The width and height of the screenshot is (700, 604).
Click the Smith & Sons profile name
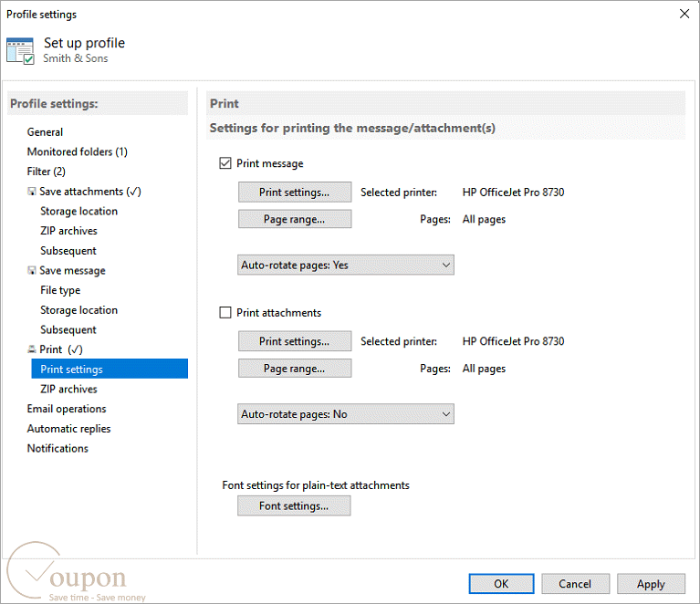(76, 58)
